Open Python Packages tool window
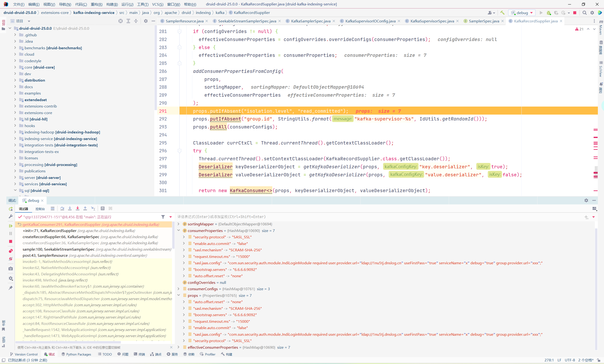604x364 pixels. tap(76, 354)
